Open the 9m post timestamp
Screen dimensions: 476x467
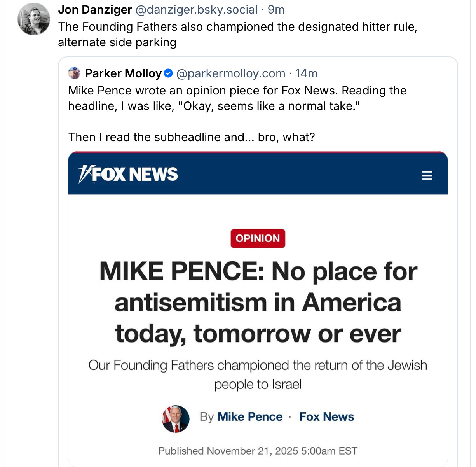point(276,10)
